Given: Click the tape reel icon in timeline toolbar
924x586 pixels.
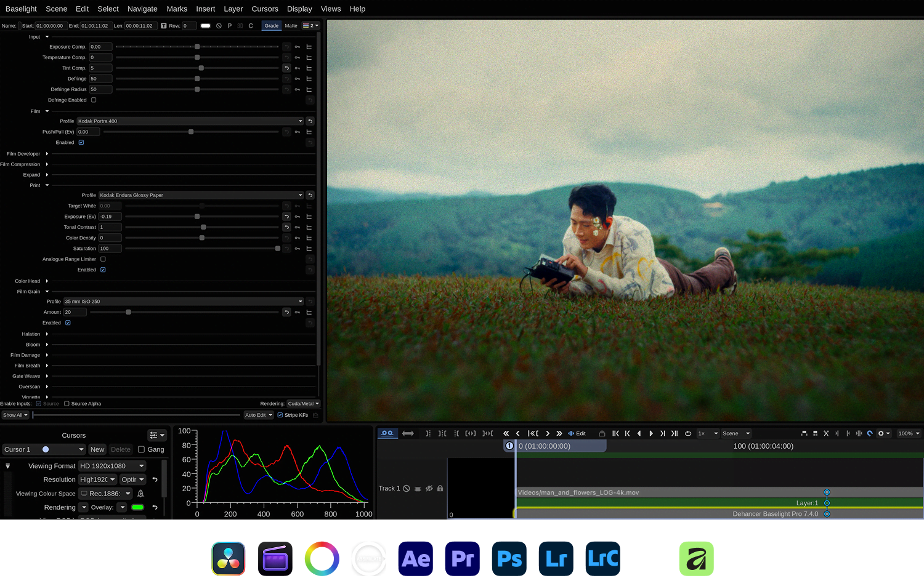Looking at the screenshot, I should coord(387,433).
